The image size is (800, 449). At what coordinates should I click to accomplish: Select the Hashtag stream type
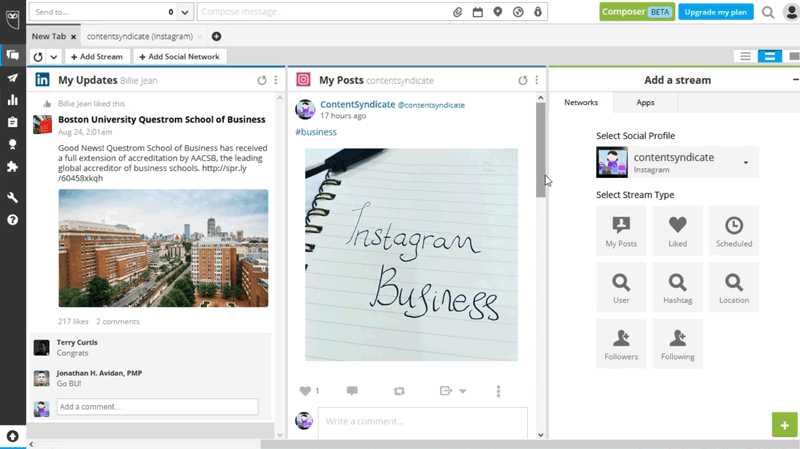pos(677,287)
